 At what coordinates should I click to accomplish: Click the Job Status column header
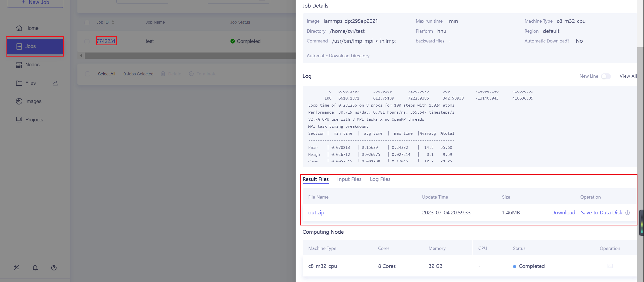click(240, 22)
